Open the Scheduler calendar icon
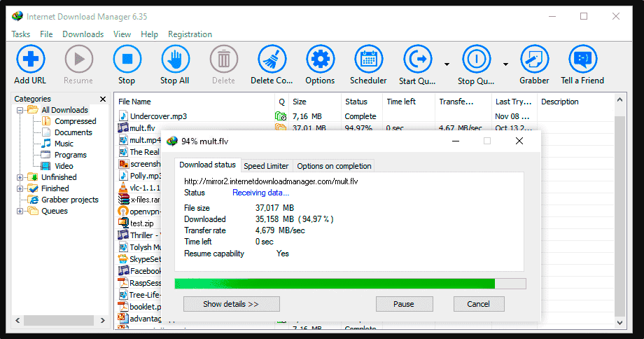Viewport: 644px width, 339px height. (x=368, y=60)
